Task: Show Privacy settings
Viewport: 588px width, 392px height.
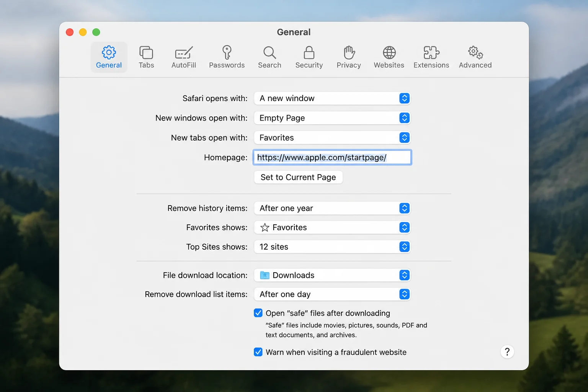Action: click(x=349, y=57)
